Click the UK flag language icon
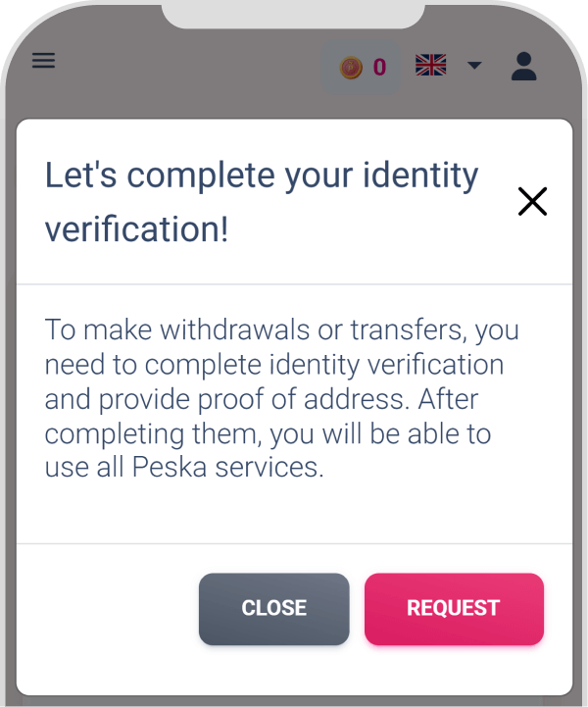The width and height of the screenshot is (588, 707). 430,66
